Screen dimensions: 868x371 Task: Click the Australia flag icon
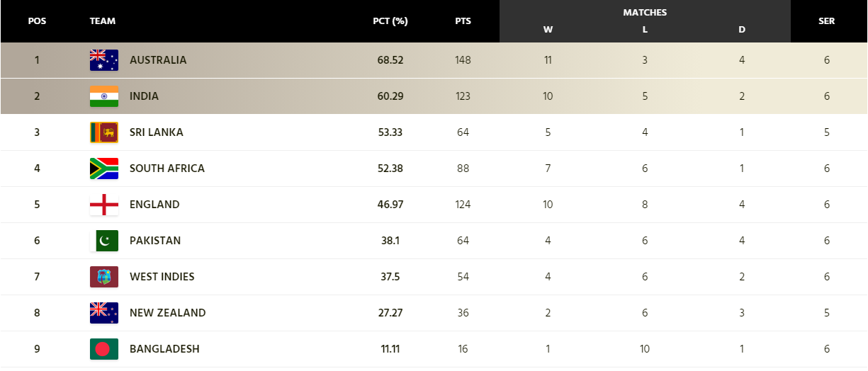[104, 60]
